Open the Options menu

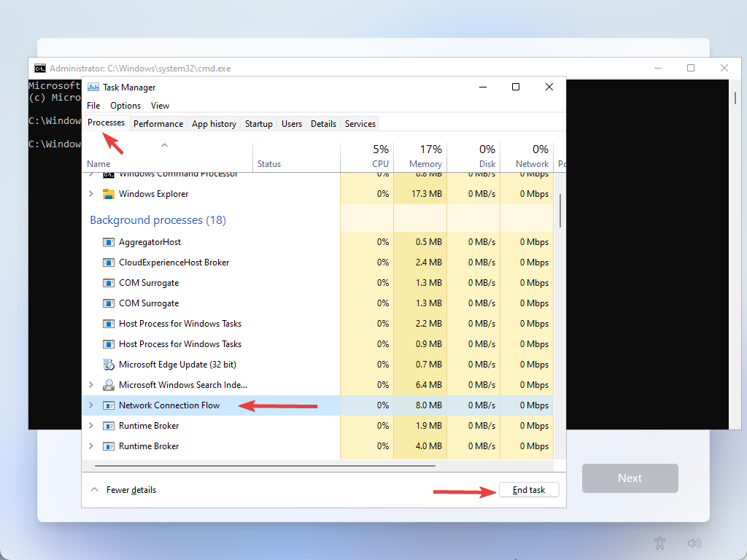[x=125, y=105]
